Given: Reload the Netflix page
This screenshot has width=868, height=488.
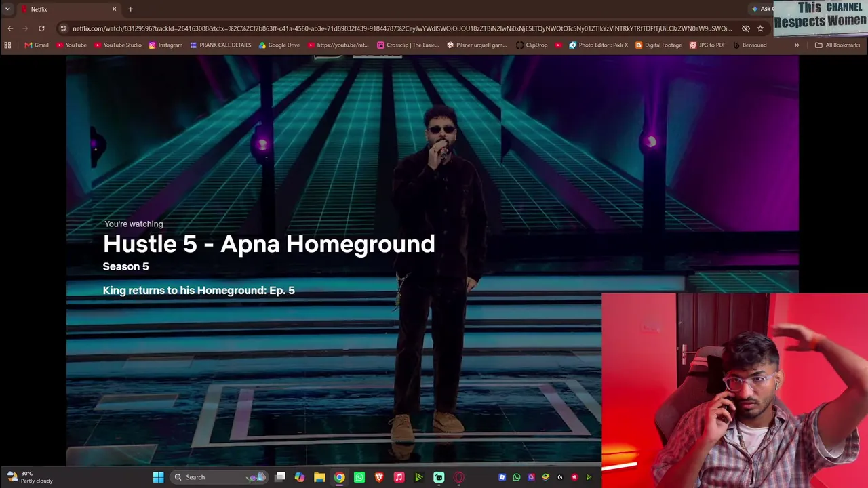Looking at the screenshot, I should (x=41, y=28).
